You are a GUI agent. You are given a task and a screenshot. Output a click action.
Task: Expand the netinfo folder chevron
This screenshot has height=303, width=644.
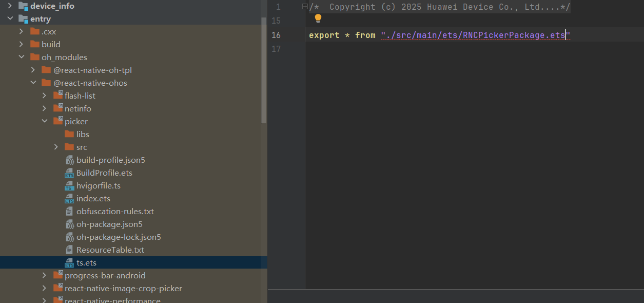click(45, 108)
